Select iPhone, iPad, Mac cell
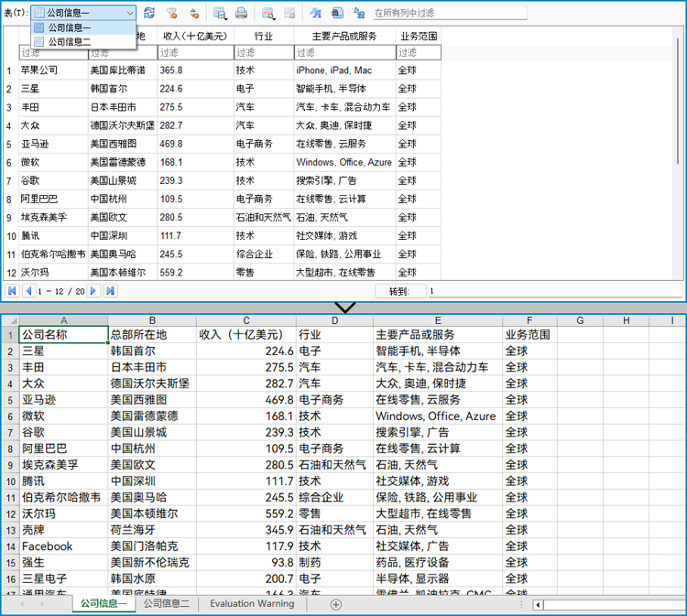This screenshot has width=687, height=616. pos(344,70)
